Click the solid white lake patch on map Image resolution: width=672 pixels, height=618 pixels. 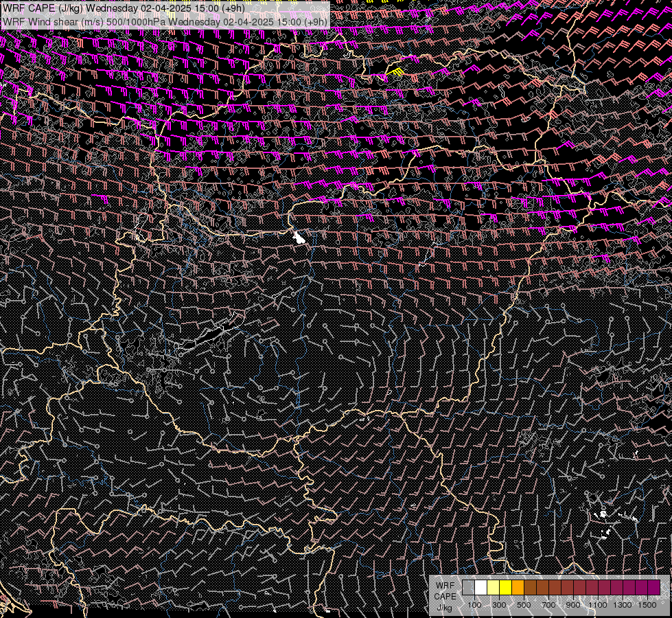[x=299, y=237]
